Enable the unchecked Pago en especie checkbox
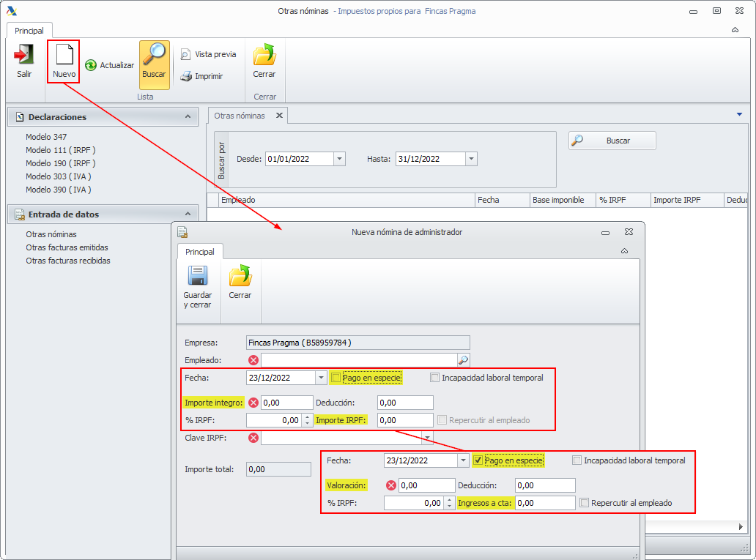Viewport: 756px width, 560px height. coord(336,378)
